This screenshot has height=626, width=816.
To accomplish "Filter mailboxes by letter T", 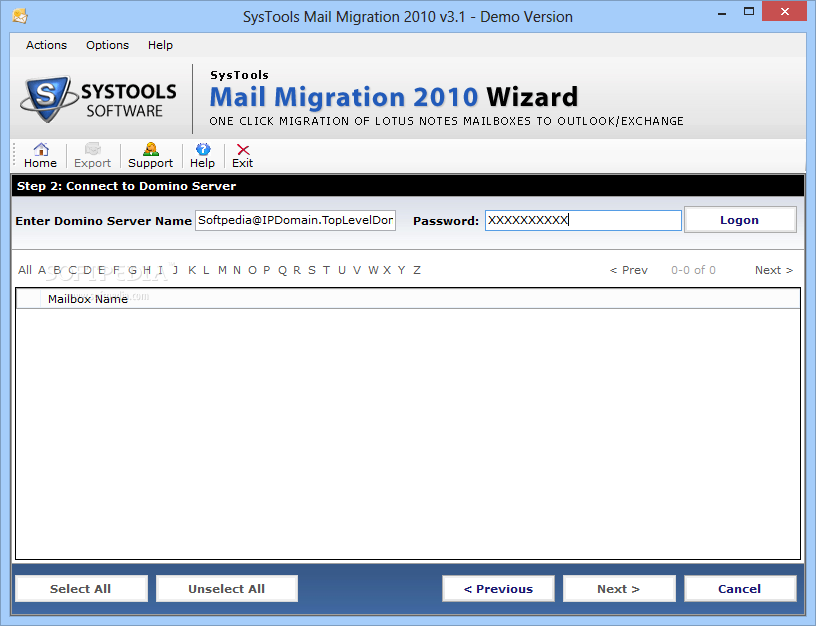I will [x=326, y=270].
